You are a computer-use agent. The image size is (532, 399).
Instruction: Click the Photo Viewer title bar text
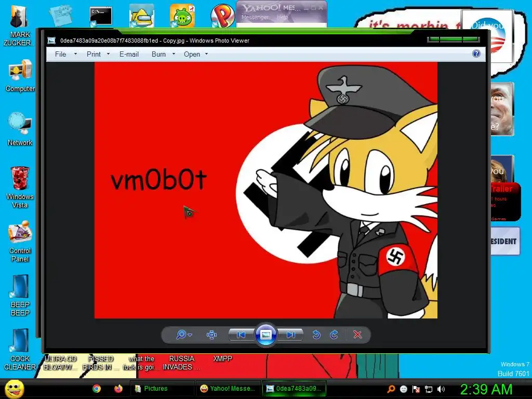tap(155, 41)
